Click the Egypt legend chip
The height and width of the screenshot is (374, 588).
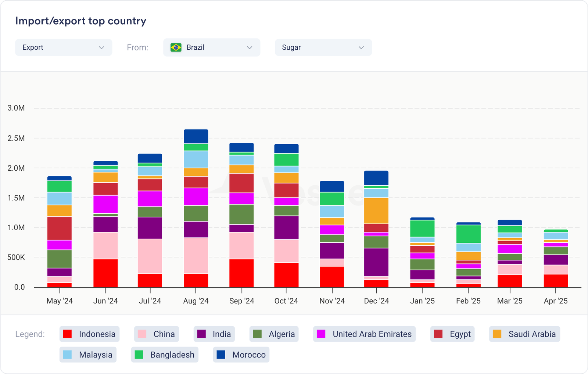452,334
